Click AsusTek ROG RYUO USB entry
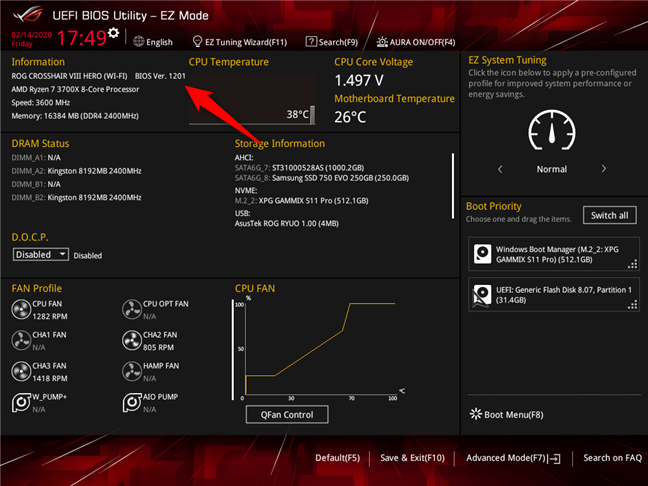This screenshot has height=486, width=648. tap(286, 224)
